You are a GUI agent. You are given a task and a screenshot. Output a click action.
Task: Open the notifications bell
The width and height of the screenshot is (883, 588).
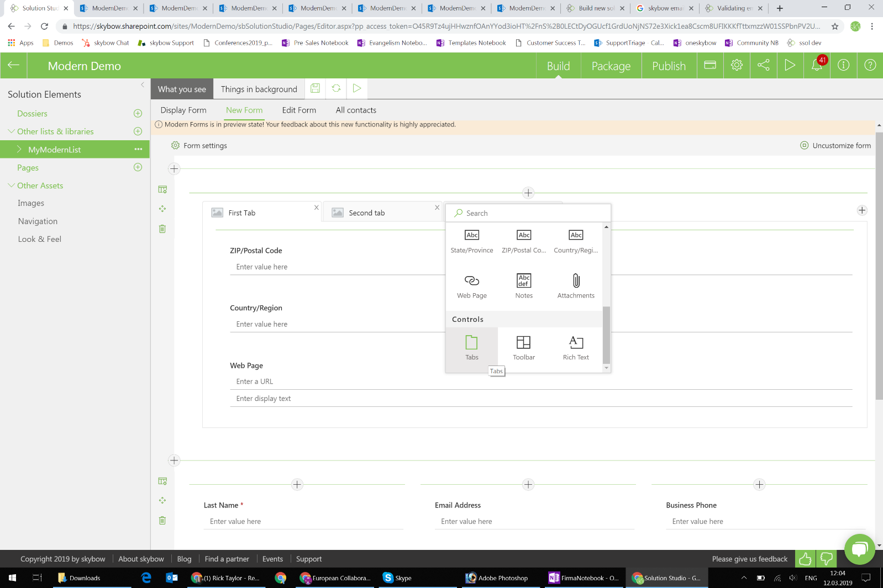click(x=817, y=65)
